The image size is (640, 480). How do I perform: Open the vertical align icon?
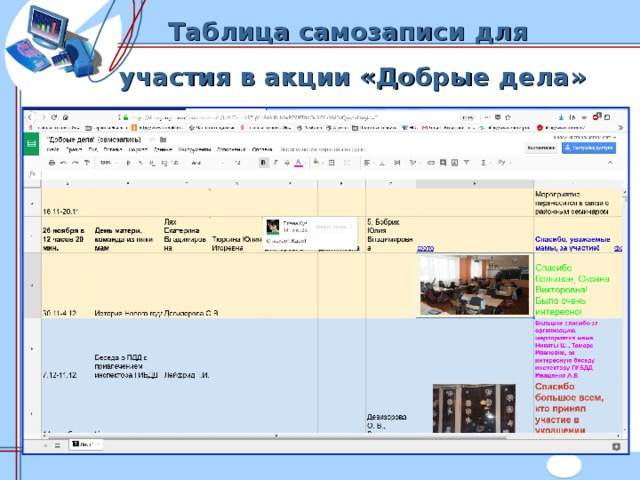382,163
